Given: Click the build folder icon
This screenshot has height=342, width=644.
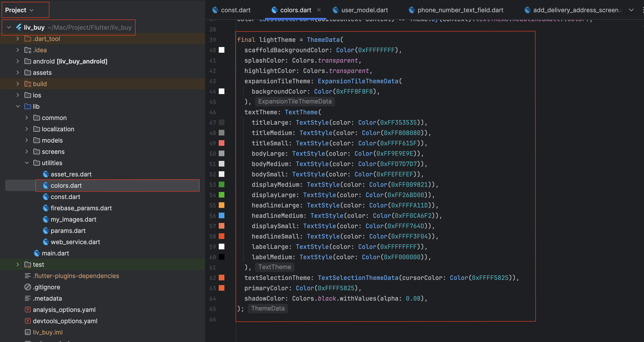Looking at the screenshot, I should (28, 84).
